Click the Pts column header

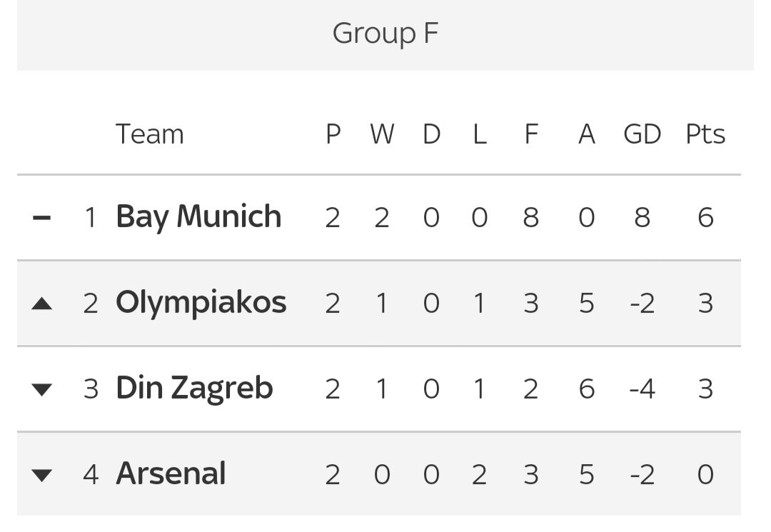[705, 134]
